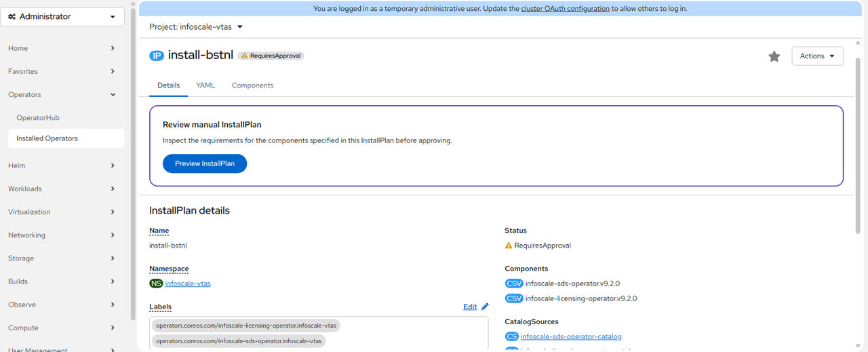Expand the Workloads navigation section
This screenshot has height=352, width=868.
(x=62, y=189)
